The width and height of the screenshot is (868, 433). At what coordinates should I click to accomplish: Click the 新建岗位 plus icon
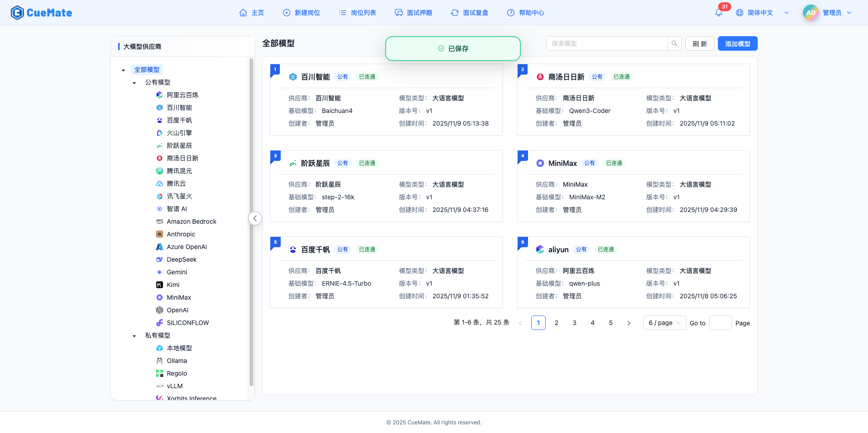(x=286, y=13)
